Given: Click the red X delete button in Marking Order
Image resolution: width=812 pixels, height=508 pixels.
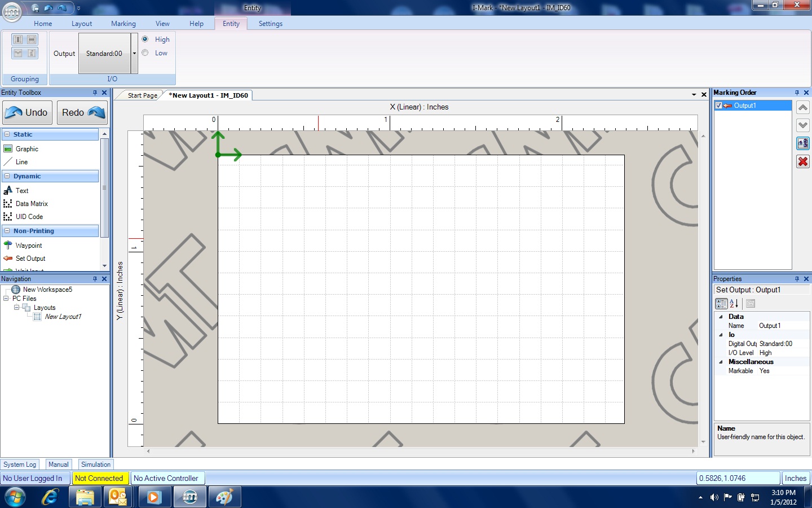Looking at the screenshot, I should pos(802,161).
